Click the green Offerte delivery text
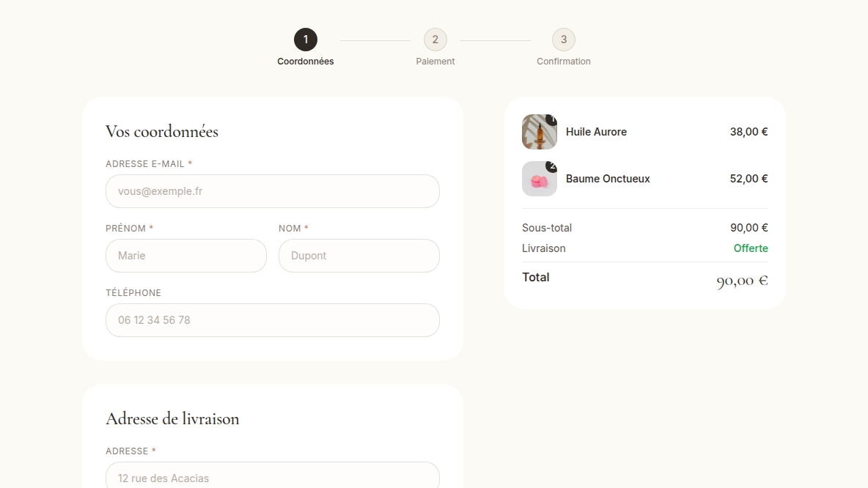 click(x=751, y=248)
